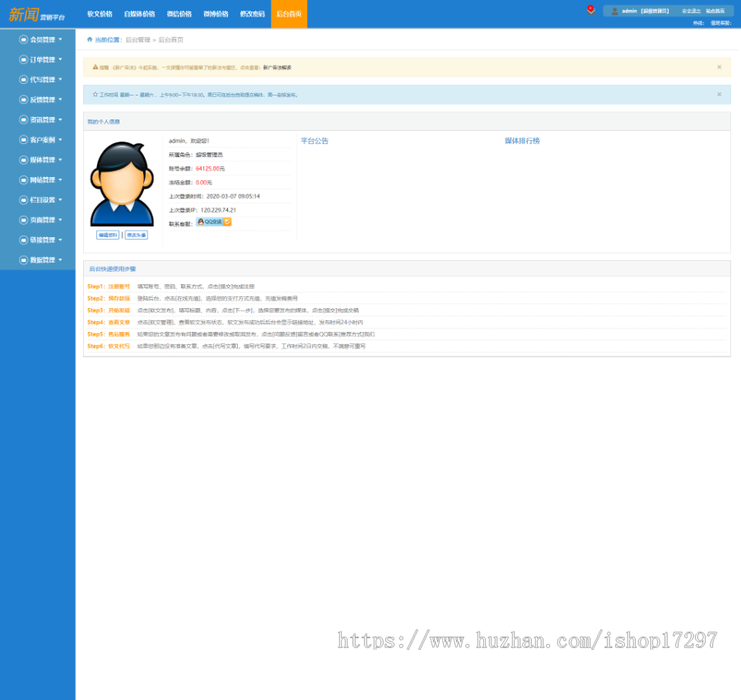741x700 pixels.
Task: Start a chat via the QQ交谈 button
Action: click(213, 222)
